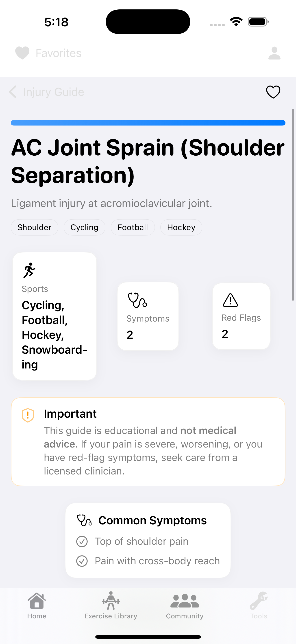Tap the warning triangle Red Flags icon
Image resolution: width=296 pixels, height=644 pixels.
coord(230,300)
